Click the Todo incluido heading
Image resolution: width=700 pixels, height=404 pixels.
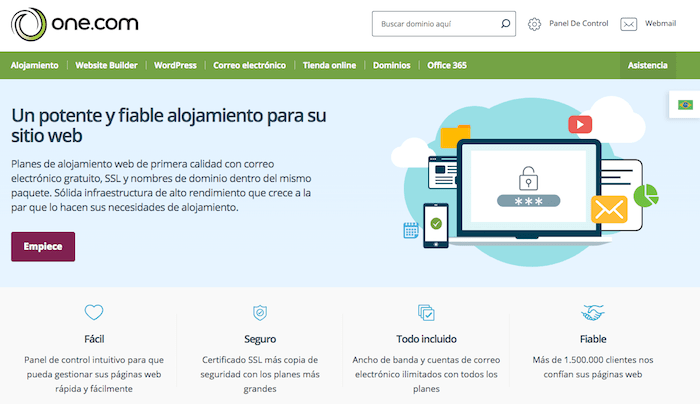(426, 339)
